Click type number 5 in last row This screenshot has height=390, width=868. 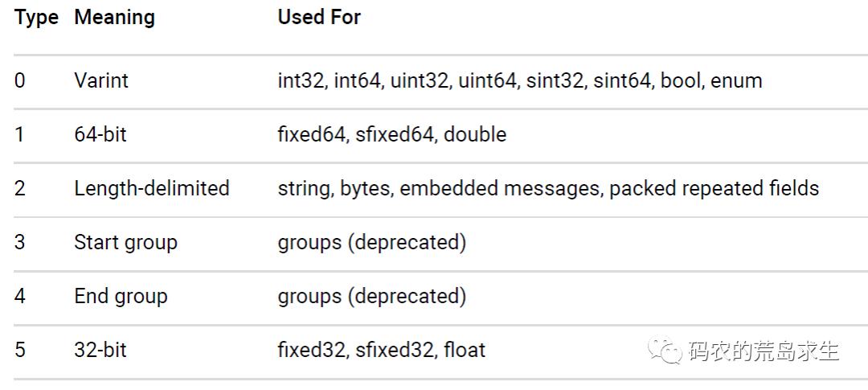point(20,350)
